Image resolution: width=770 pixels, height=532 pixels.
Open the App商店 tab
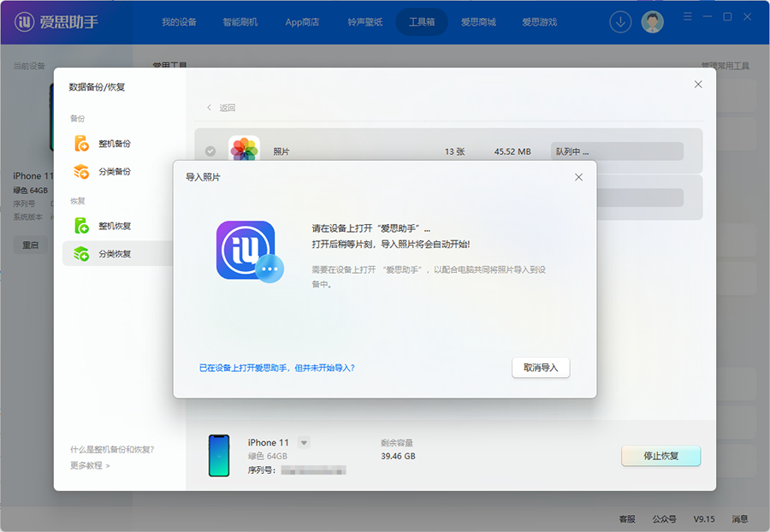302,22
